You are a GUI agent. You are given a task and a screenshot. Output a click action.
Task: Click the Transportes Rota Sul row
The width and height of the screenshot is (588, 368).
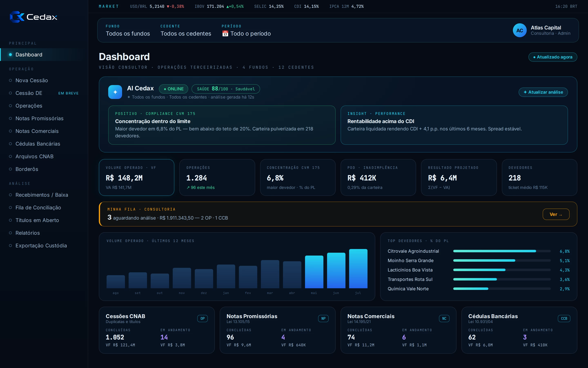479,279
